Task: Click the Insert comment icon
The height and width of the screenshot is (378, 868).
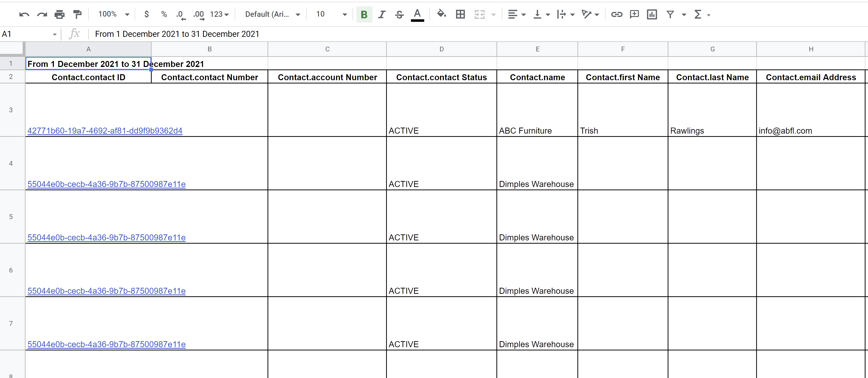Action: (634, 15)
